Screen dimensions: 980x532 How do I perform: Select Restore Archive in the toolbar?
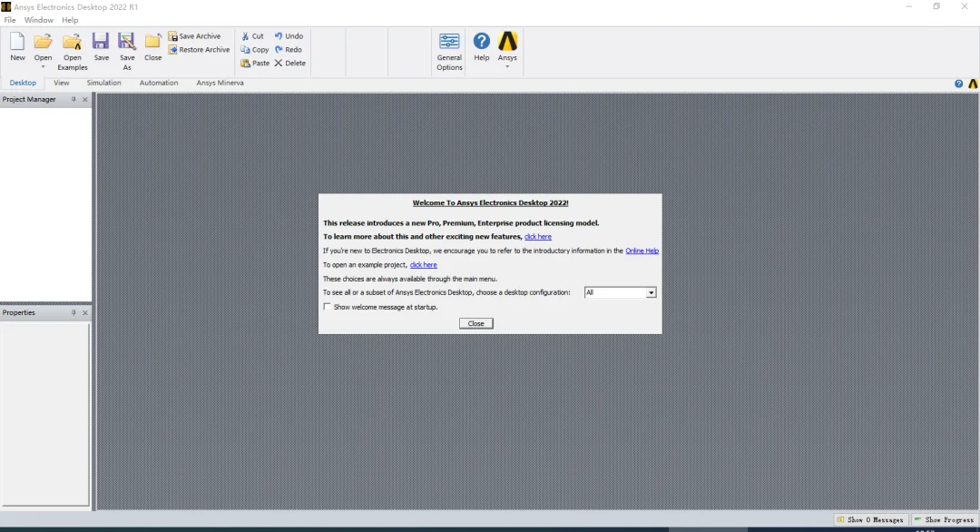199,49
